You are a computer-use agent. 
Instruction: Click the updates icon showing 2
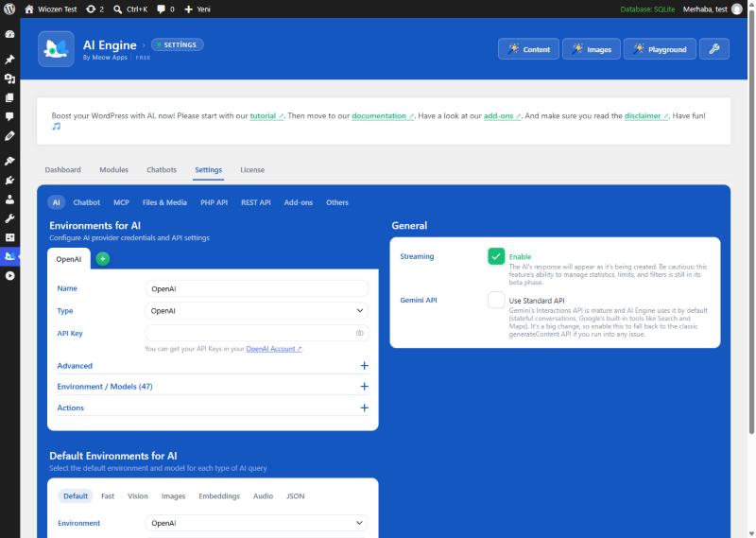tap(94, 9)
